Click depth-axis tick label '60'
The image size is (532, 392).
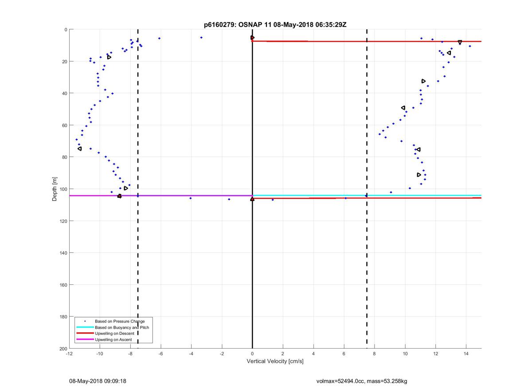pos(64,125)
